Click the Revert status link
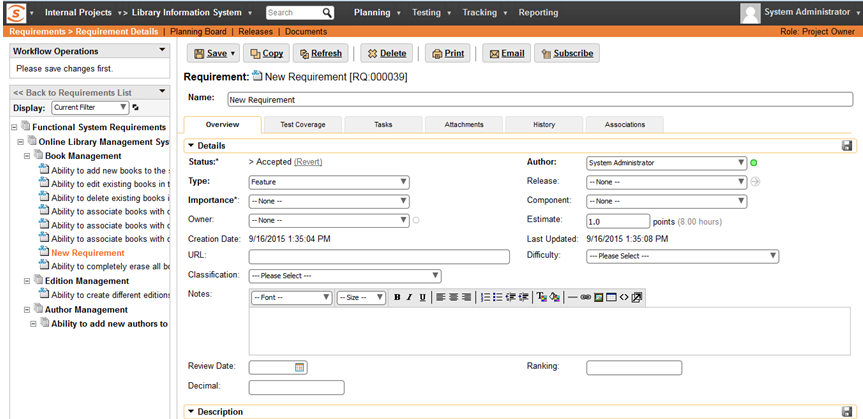This screenshot has height=419, width=863. (308, 162)
